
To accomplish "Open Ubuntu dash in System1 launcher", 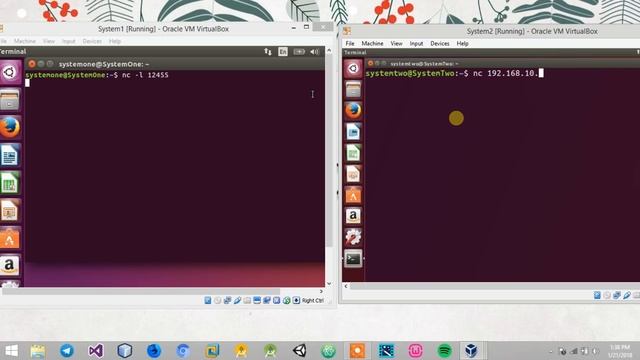I will (10, 72).
